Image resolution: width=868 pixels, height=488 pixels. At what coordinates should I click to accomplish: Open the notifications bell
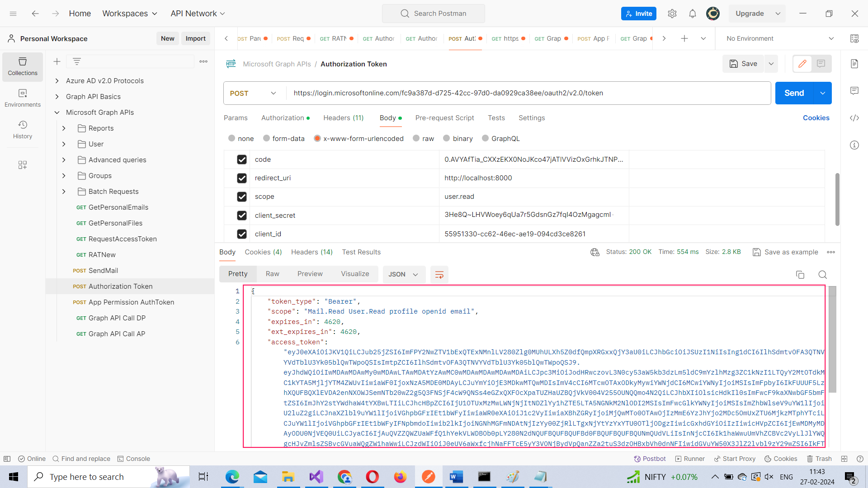(693, 14)
